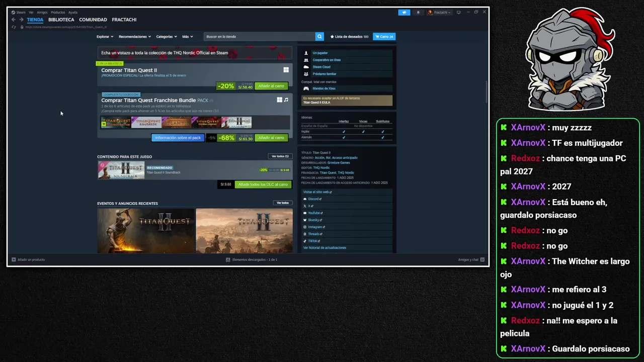Click the Steam Cloud feature
The height and width of the screenshot is (362, 644).
click(347, 67)
